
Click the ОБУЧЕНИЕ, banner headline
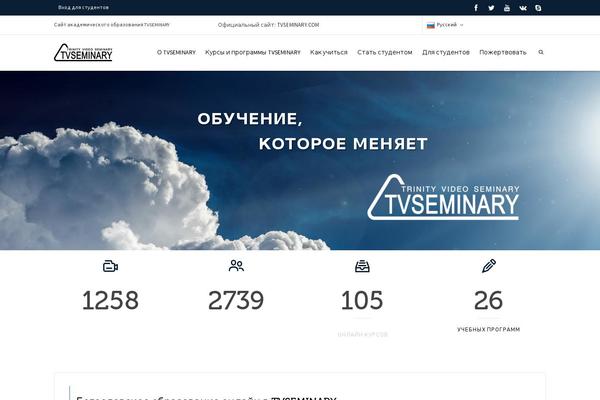(250, 119)
